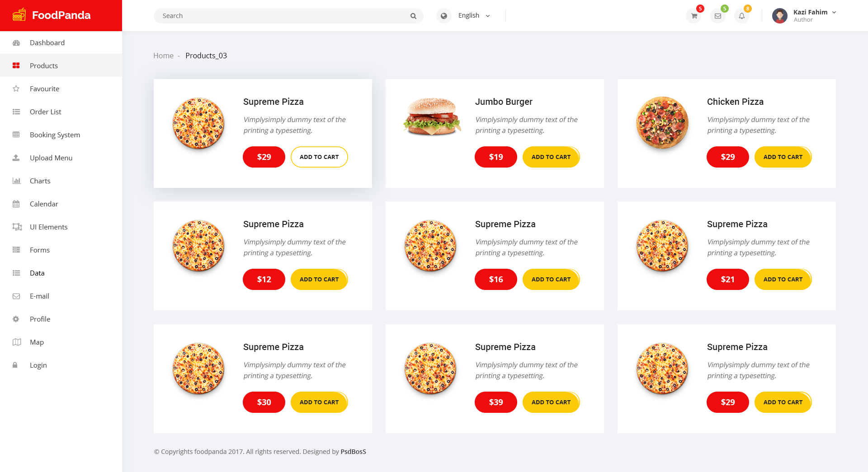Image resolution: width=868 pixels, height=472 pixels.
Task: Navigate to Home via the breadcrumb
Action: tap(163, 55)
